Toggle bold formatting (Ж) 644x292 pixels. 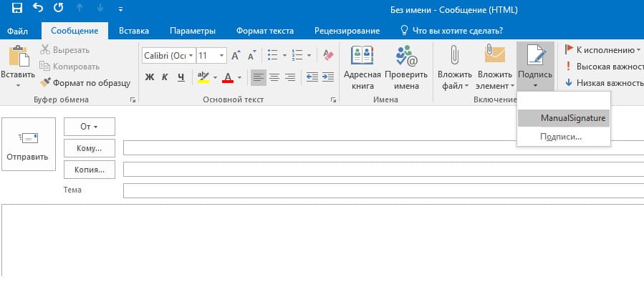coord(150,77)
